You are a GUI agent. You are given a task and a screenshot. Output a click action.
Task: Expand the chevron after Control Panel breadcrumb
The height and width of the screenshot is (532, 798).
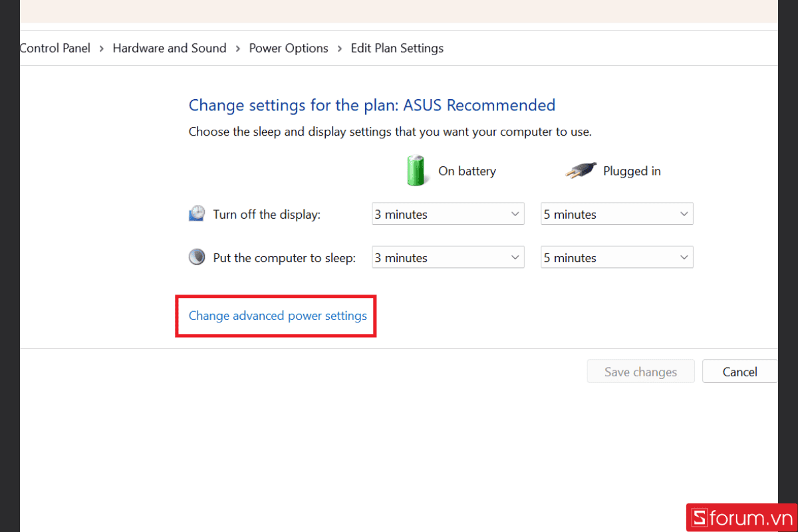100,48
